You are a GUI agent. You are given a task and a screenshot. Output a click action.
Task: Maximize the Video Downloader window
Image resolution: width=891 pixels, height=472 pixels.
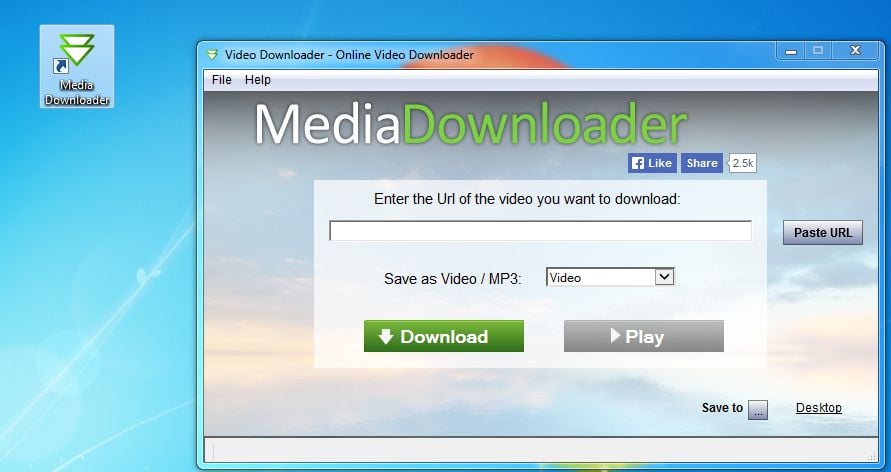(x=818, y=51)
